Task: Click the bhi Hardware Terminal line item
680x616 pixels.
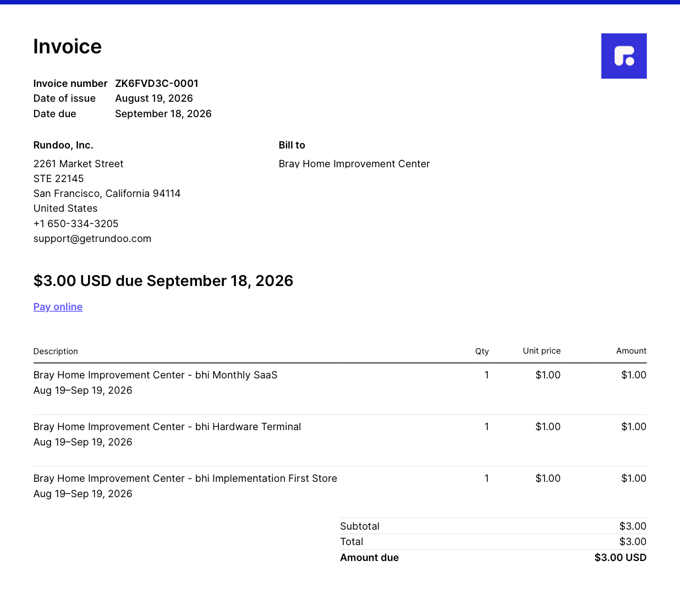Action: pos(167,427)
